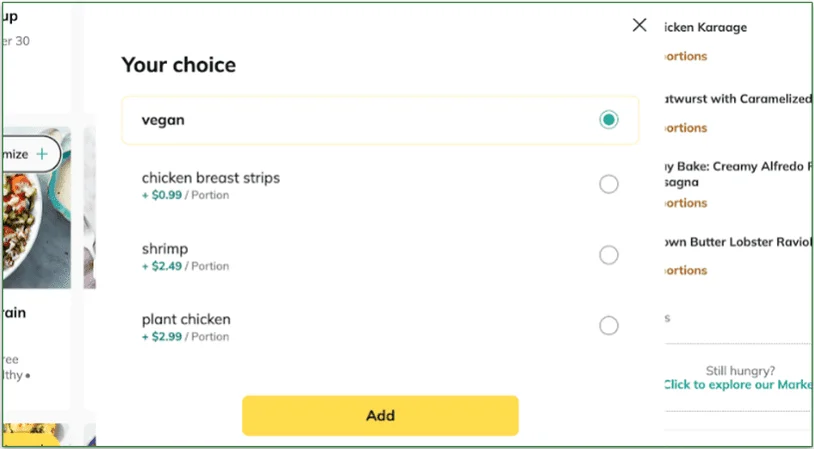
Task: Open portions under Chicken Karaage
Action: [x=686, y=56]
